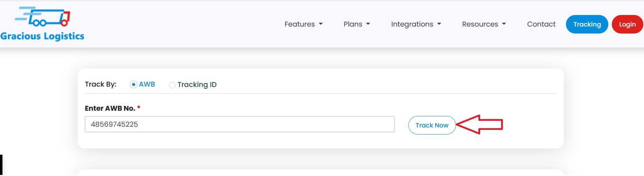Screen dimensions: 644x176
Task: Expand the caret arrow beside Resources
Action: 504,24
